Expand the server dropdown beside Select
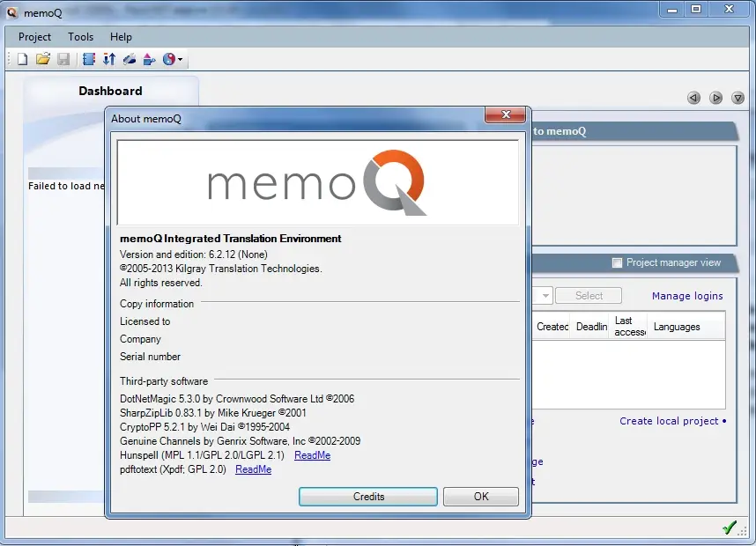 point(545,295)
